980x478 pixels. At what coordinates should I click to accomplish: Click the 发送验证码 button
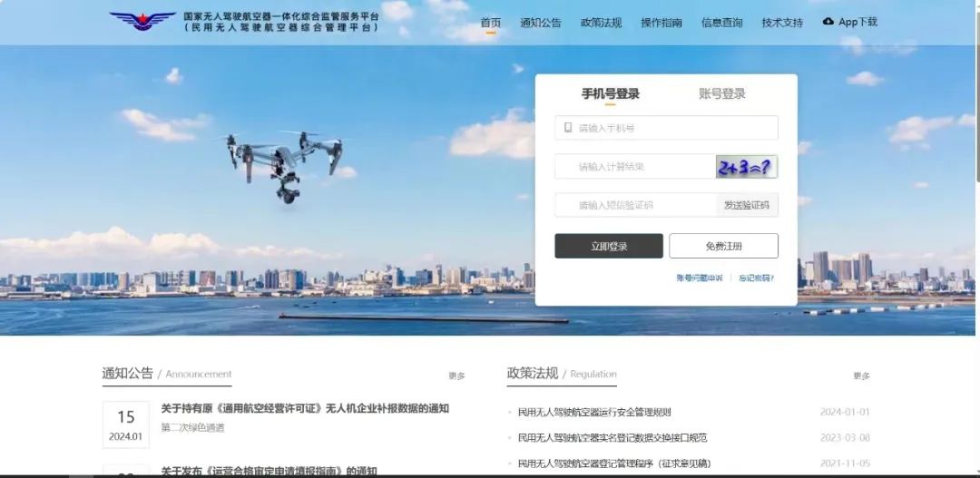pos(747,205)
